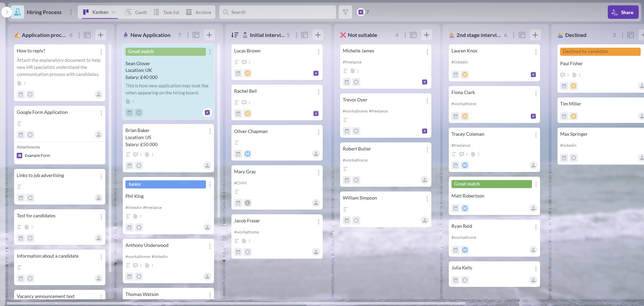Click the calendar icon on Sean Glover's card
The height and width of the screenshot is (306, 644).
pyautogui.click(x=129, y=113)
